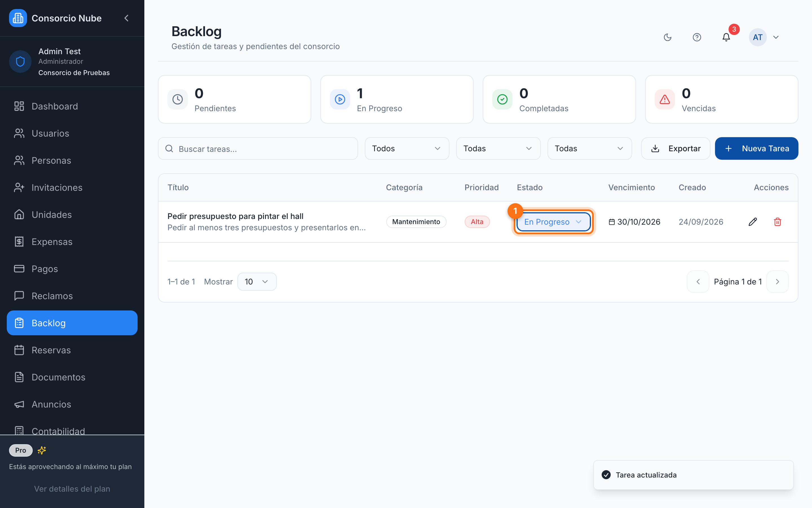
Task: Click the admin shield icon
Action: (21, 62)
